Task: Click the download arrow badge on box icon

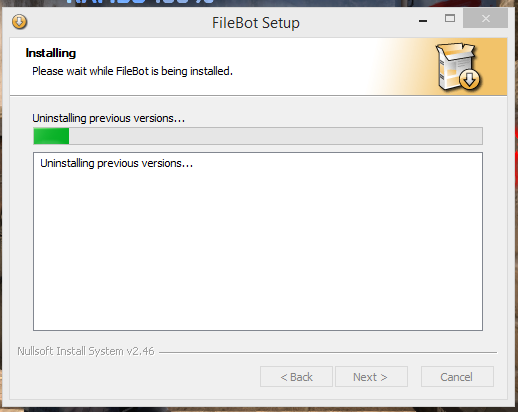Action: coord(469,80)
